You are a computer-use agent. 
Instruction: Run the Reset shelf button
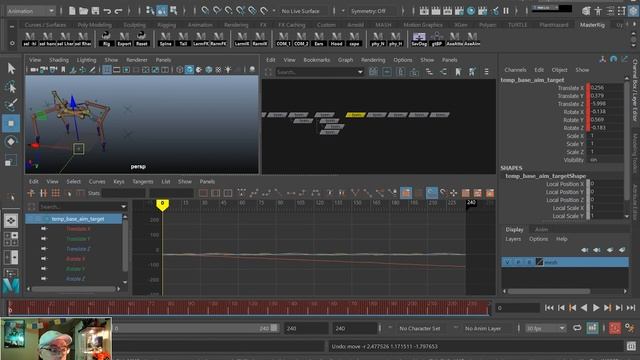tap(141, 38)
